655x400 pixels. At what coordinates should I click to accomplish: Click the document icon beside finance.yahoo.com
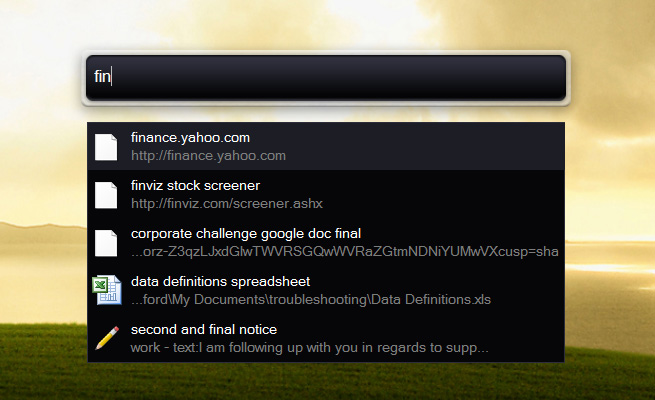[106, 147]
